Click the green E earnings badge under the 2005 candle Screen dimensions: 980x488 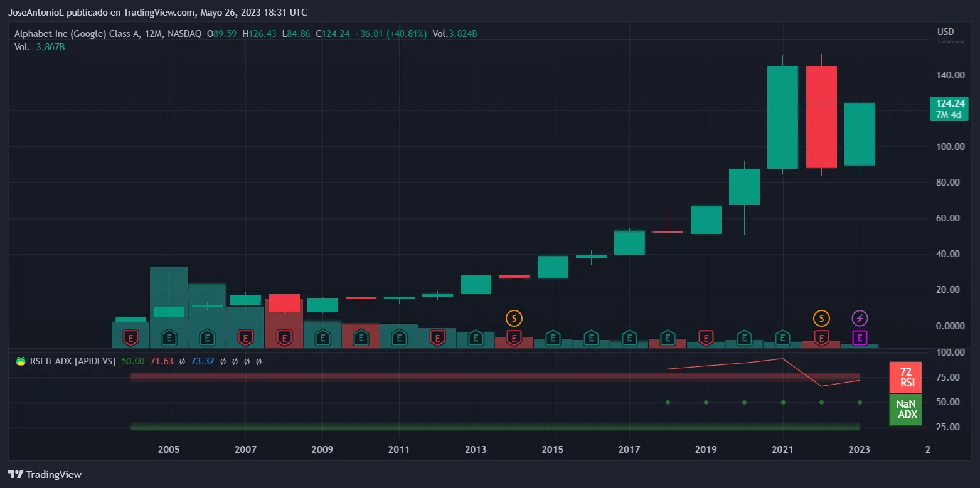point(168,338)
